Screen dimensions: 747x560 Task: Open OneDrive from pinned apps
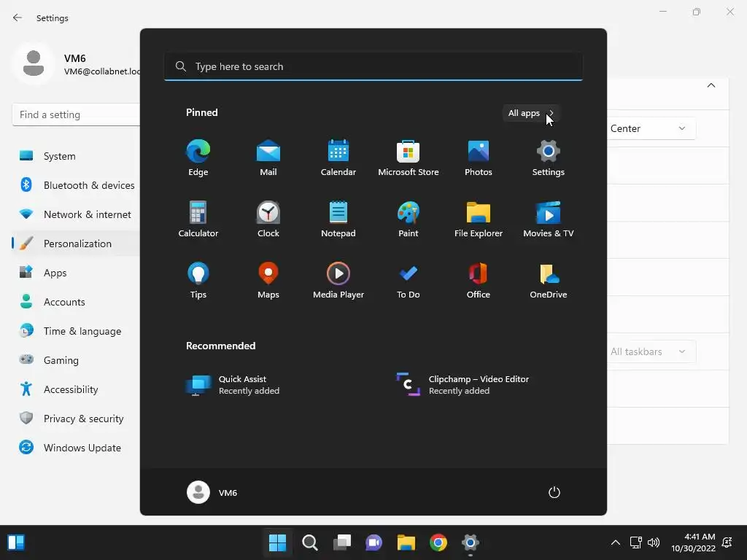tap(549, 281)
